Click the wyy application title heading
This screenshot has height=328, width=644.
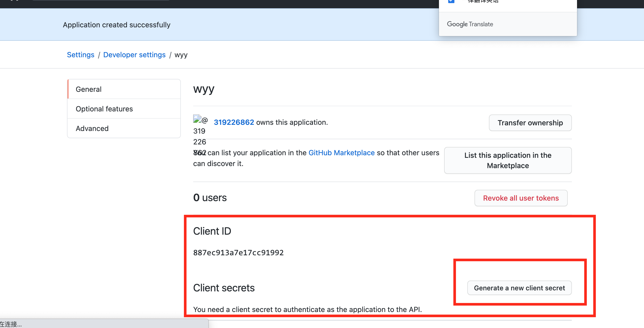204,89
